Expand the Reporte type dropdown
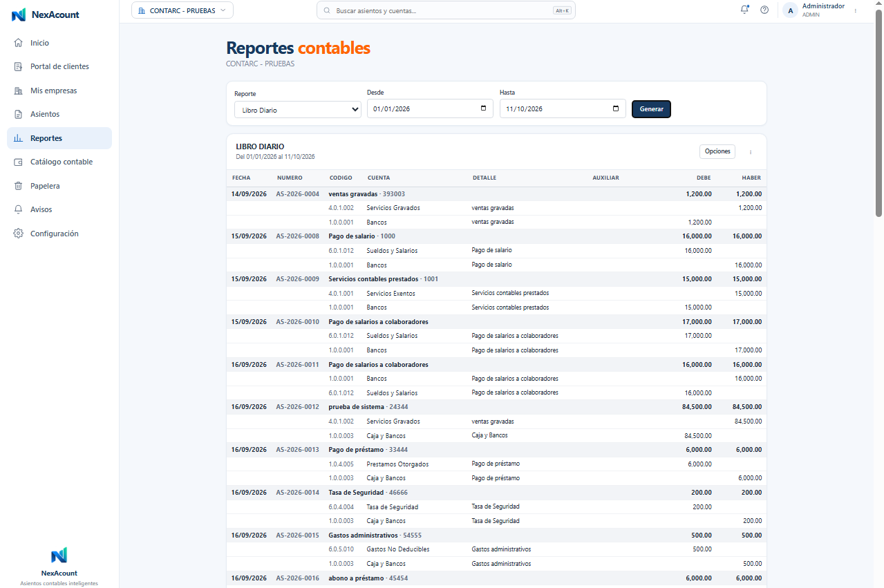Screen dimensions: 884x588 pyautogui.click(x=298, y=109)
